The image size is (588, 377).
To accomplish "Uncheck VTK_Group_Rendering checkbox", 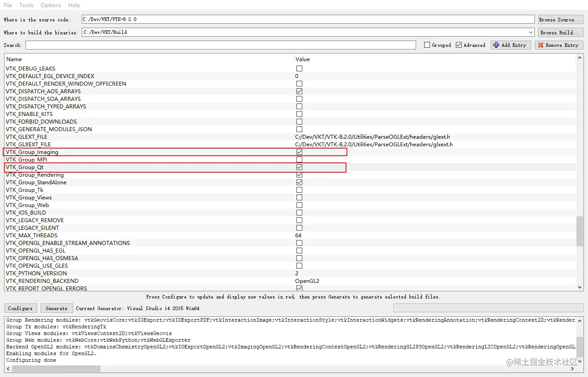I will point(299,175).
